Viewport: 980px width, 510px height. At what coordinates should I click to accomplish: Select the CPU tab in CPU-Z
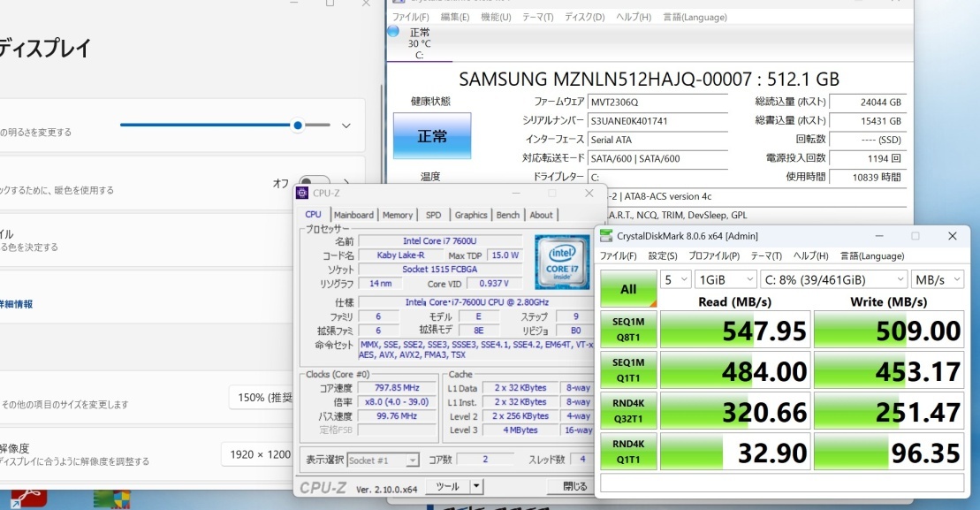pyautogui.click(x=313, y=214)
